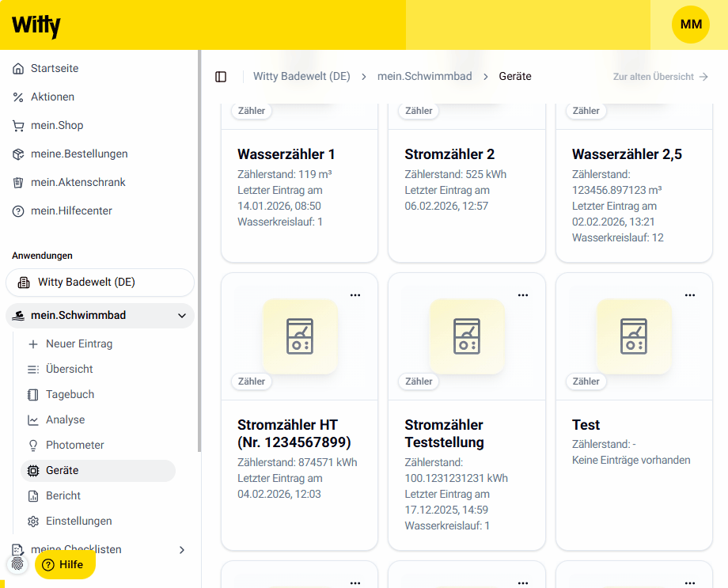Click the Test card title
This screenshot has width=728, height=588.
[x=586, y=424]
